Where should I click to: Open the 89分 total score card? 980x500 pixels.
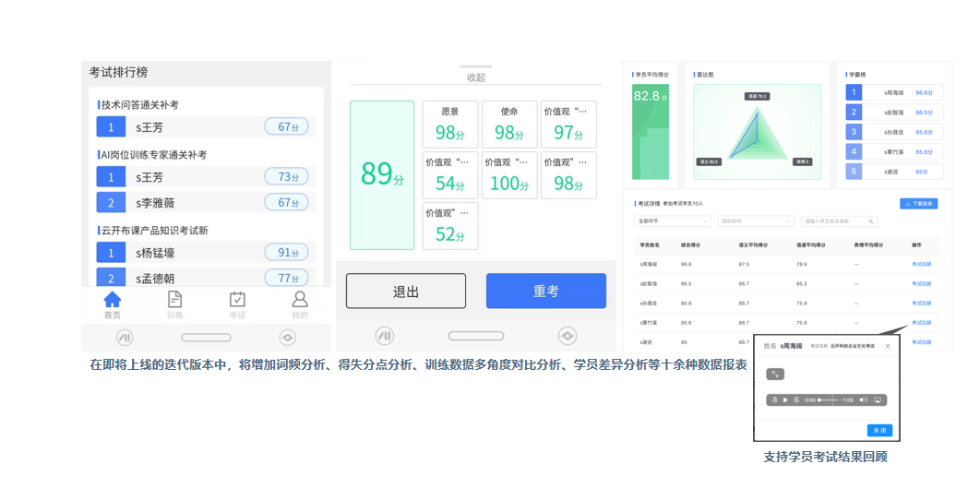[x=383, y=175]
